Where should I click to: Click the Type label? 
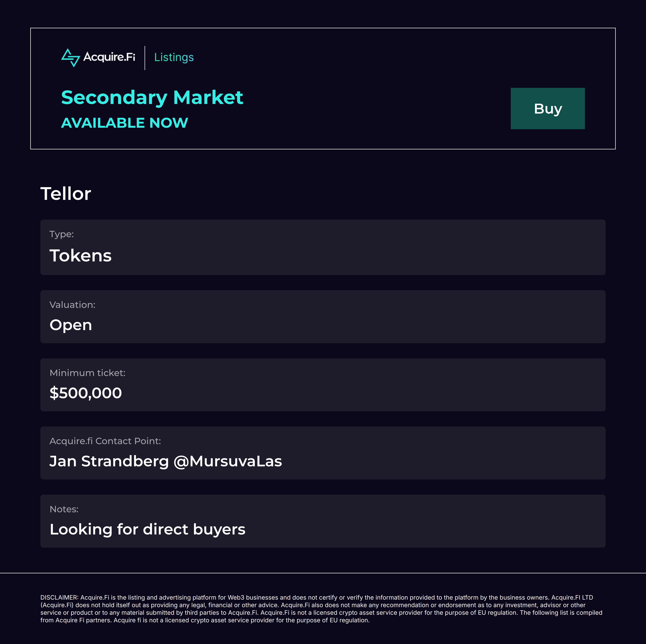click(62, 234)
